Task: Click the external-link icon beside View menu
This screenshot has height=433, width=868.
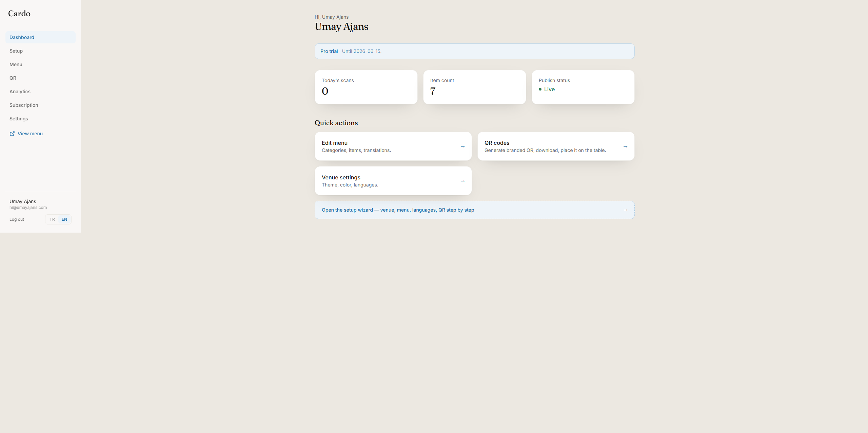Action: tap(12, 134)
